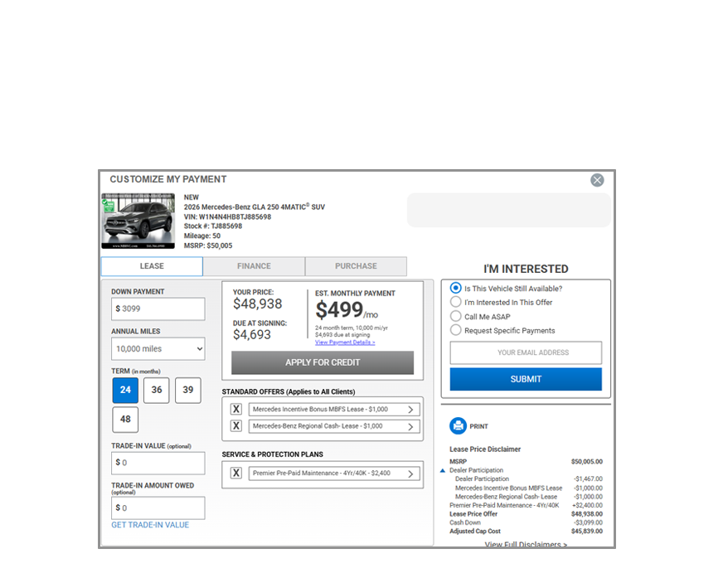Switch to the Lease tab

click(152, 266)
